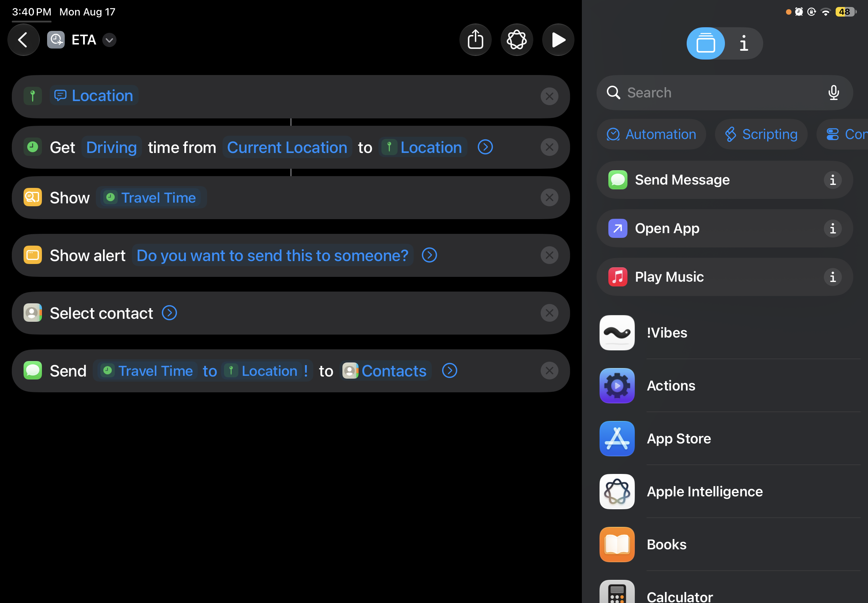Image resolution: width=868 pixels, height=603 pixels.
Task: Choose the Contacts recipient in Send action
Action: click(385, 371)
